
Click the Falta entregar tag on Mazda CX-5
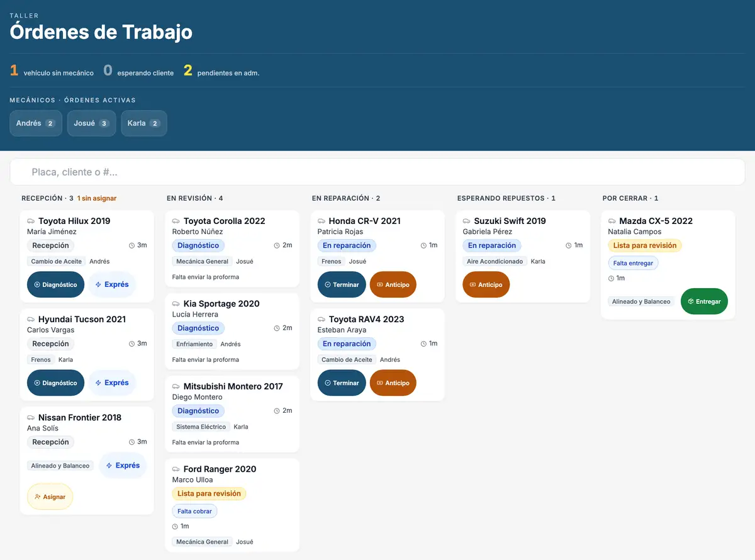[x=633, y=263]
